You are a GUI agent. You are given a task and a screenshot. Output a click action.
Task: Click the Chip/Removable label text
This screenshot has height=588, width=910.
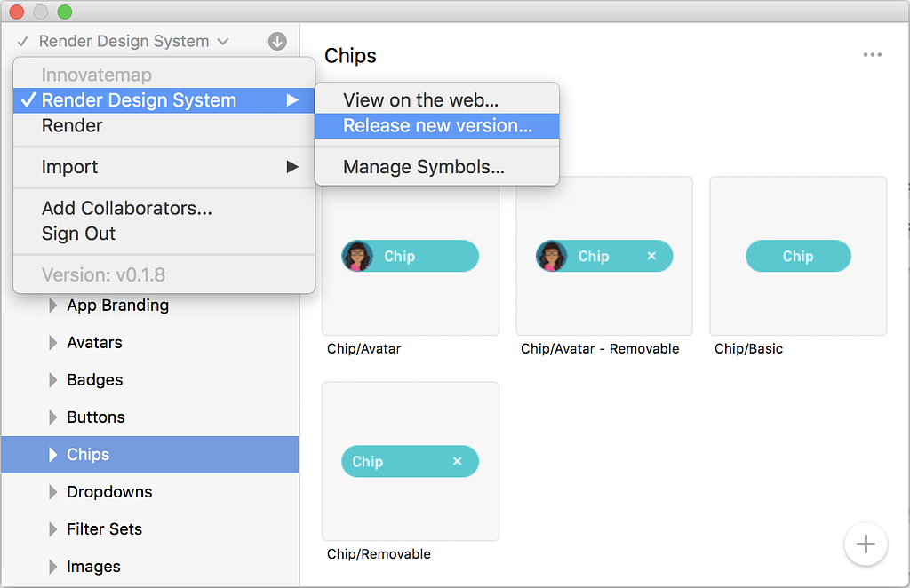[x=379, y=553]
